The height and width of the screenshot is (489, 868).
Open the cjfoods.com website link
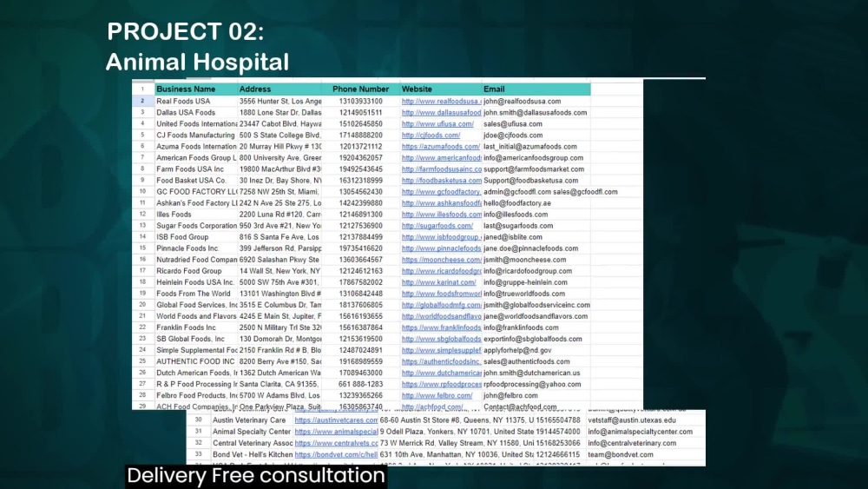431,135
